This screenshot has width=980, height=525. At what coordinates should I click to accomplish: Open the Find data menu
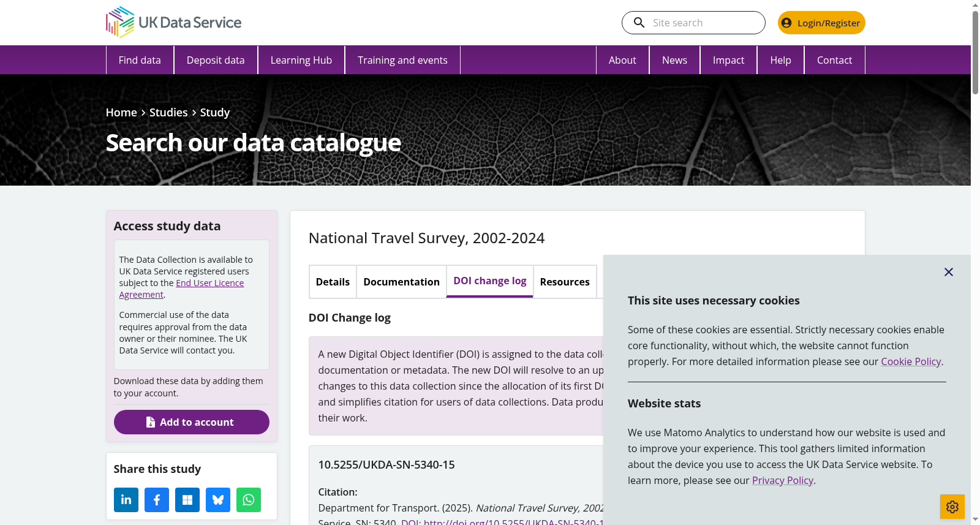[140, 60]
